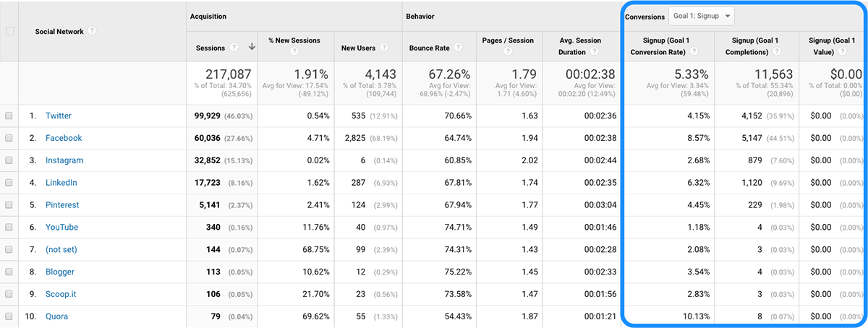Click the Sessions column help icon
Image resolution: width=868 pixels, height=328 pixels.
[234, 48]
